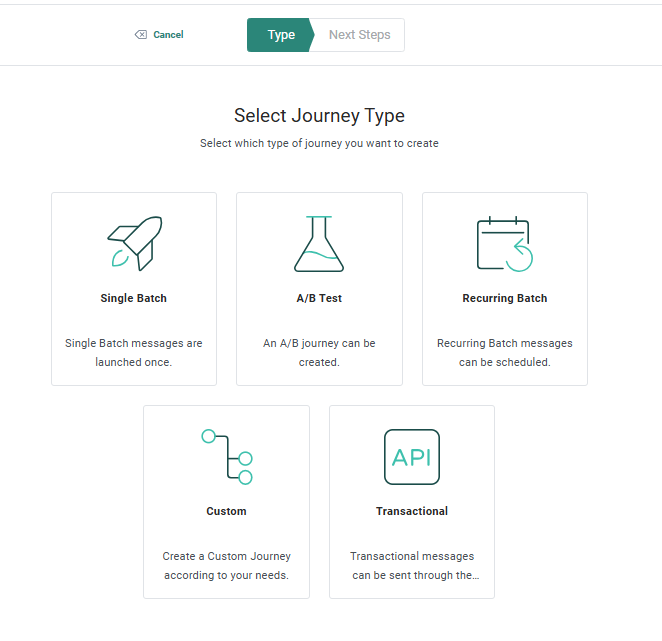
Task: Choose the Recurring Batch title label
Action: coord(505,298)
